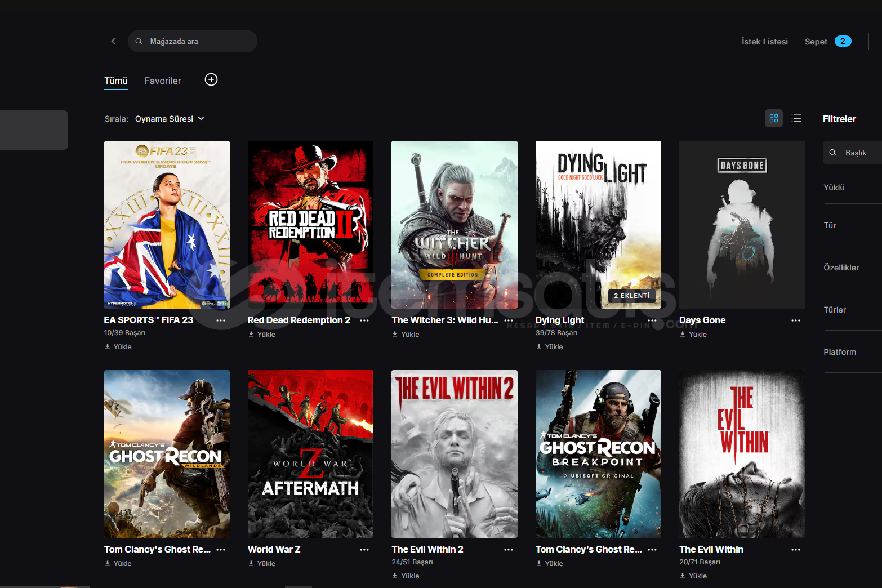Open The Evil Within cover thumbnail
Viewport: 882px width, 588px height.
[742, 454]
